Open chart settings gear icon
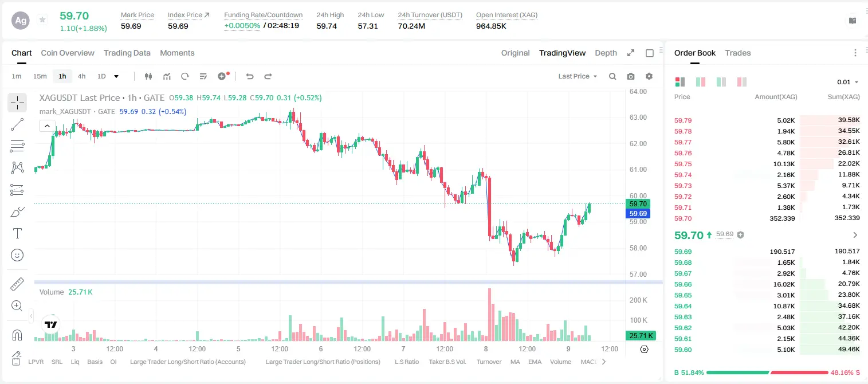The height and width of the screenshot is (384, 868). tap(649, 76)
